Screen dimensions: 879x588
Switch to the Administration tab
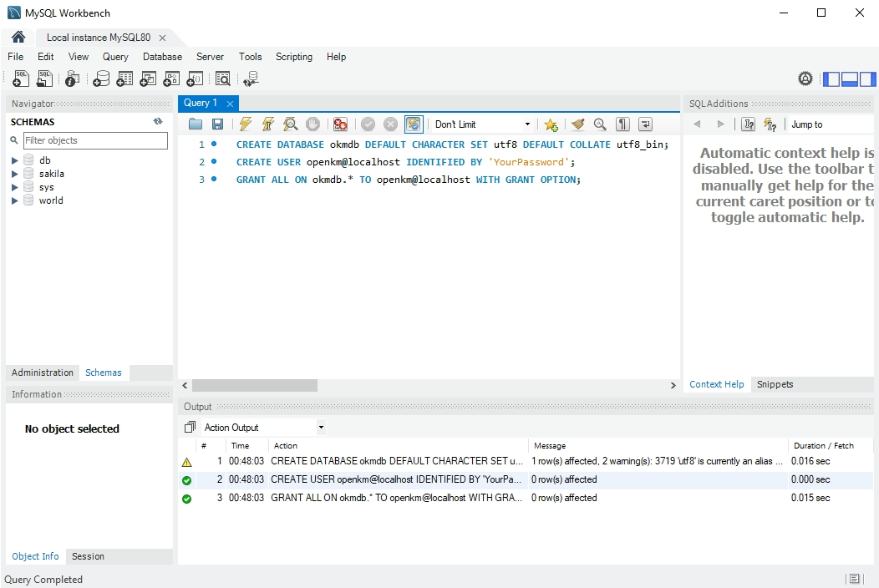tap(43, 373)
